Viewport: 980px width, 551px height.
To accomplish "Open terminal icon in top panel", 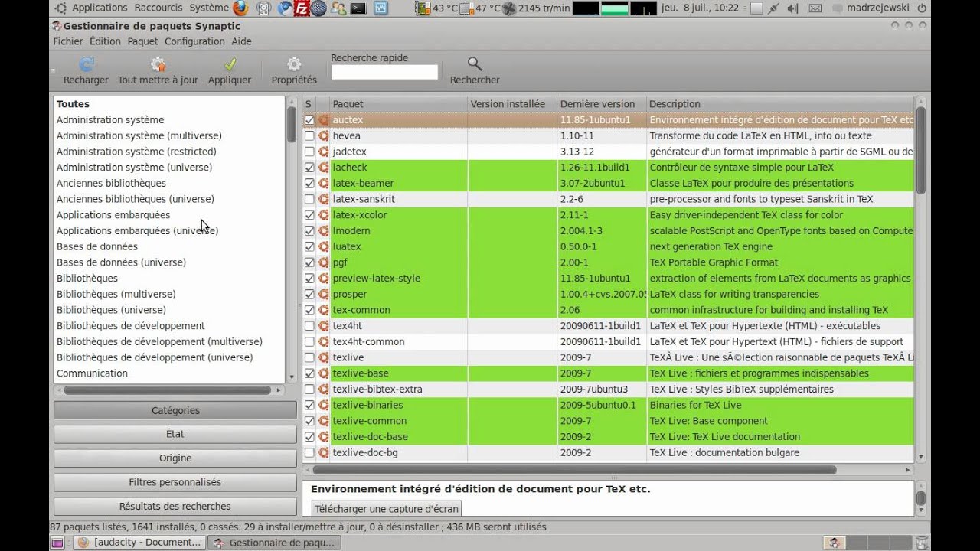I will tap(358, 8).
